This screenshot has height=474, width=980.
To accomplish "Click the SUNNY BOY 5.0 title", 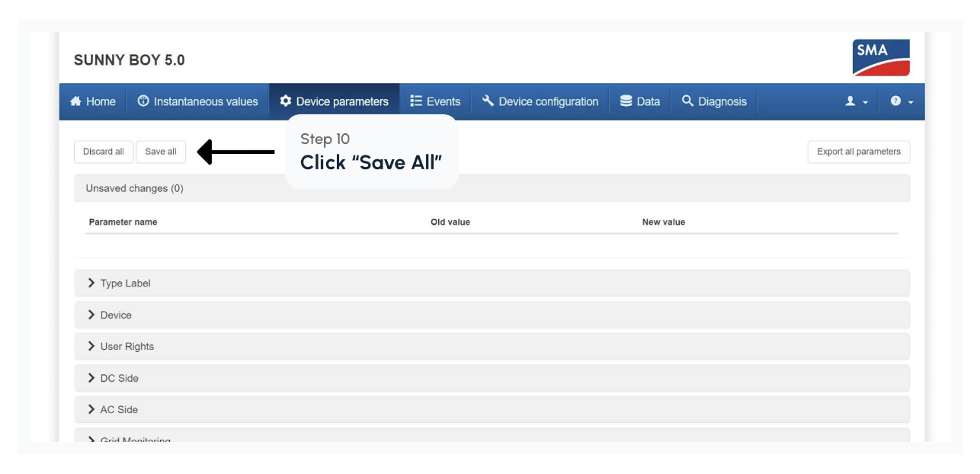I will [130, 59].
